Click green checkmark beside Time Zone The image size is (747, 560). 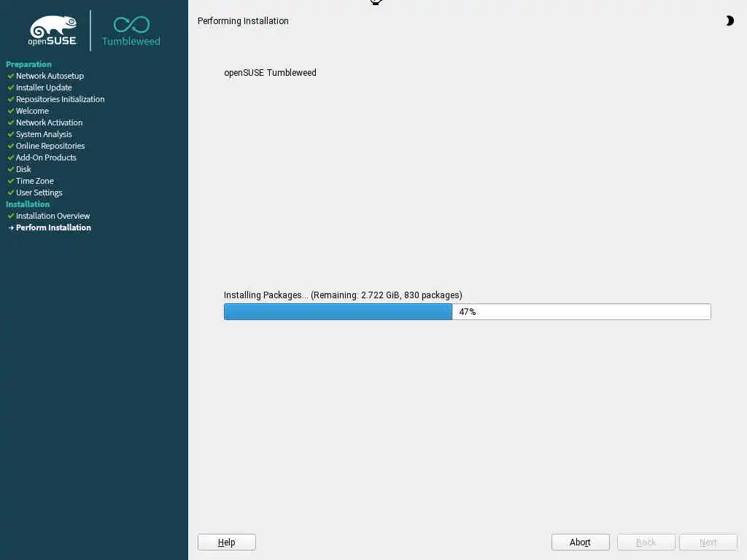coord(10,181)
